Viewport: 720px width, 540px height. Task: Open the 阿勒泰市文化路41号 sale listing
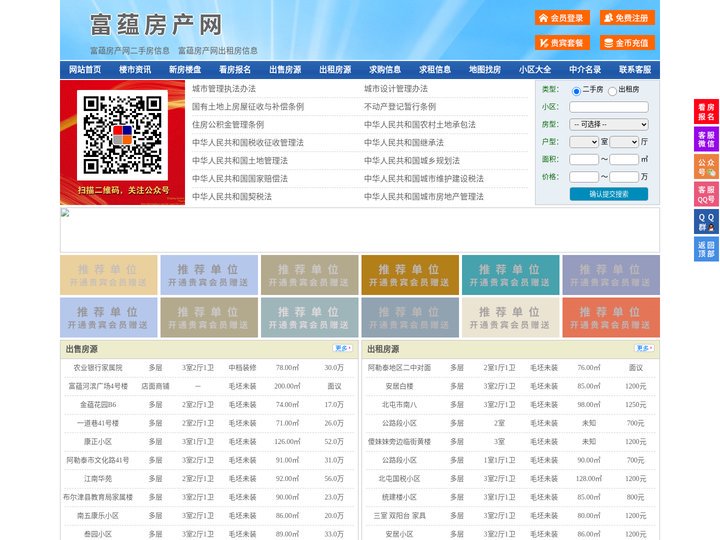[x=98, y=460]
